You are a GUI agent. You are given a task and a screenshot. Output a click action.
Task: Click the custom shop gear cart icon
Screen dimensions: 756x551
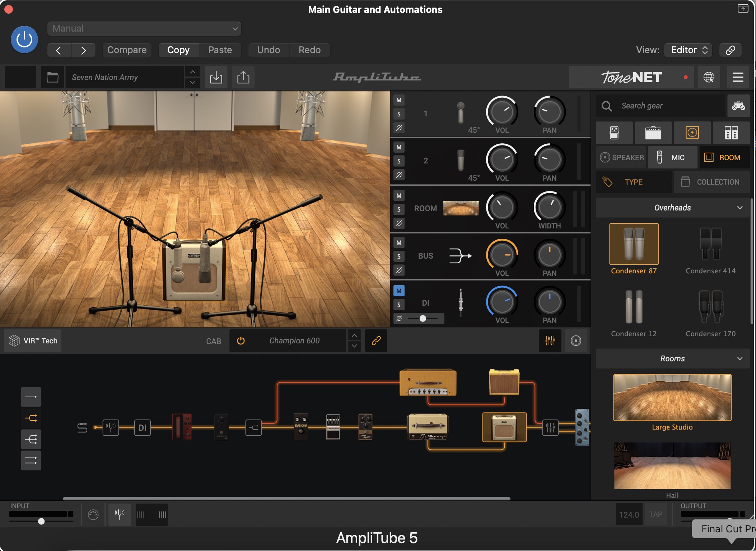click(738, 106)
